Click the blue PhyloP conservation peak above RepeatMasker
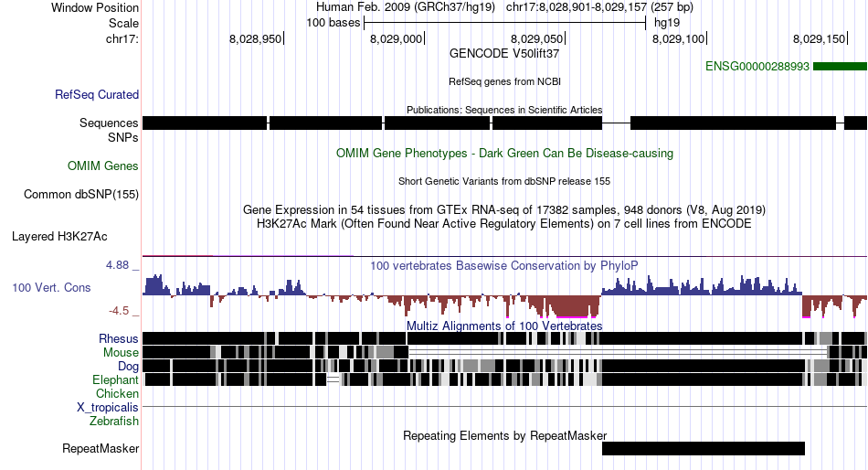Screen dimensions: 868x470 coord(702,286)
